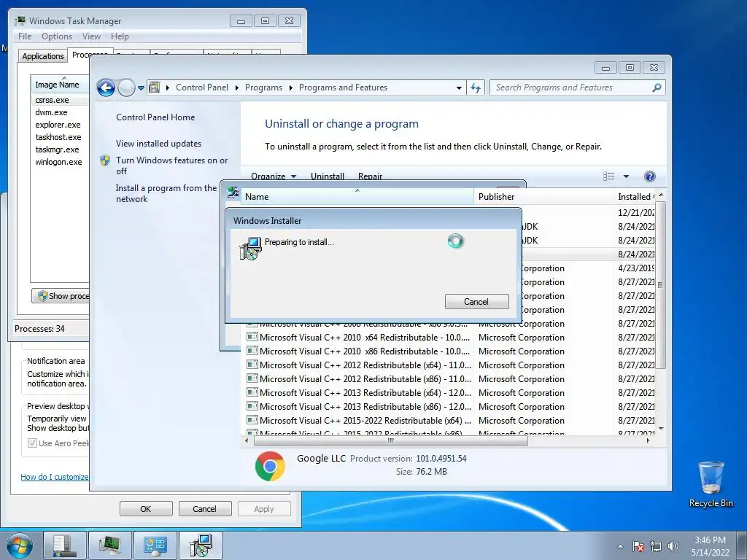Screen dimensions: 747x560
Task: Click the vertical scrollbar of the program list
Action: point(661,284)
